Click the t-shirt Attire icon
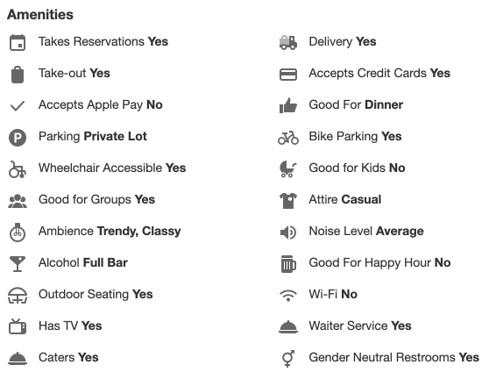The image size is (489, 372). (x=288, y=200)
